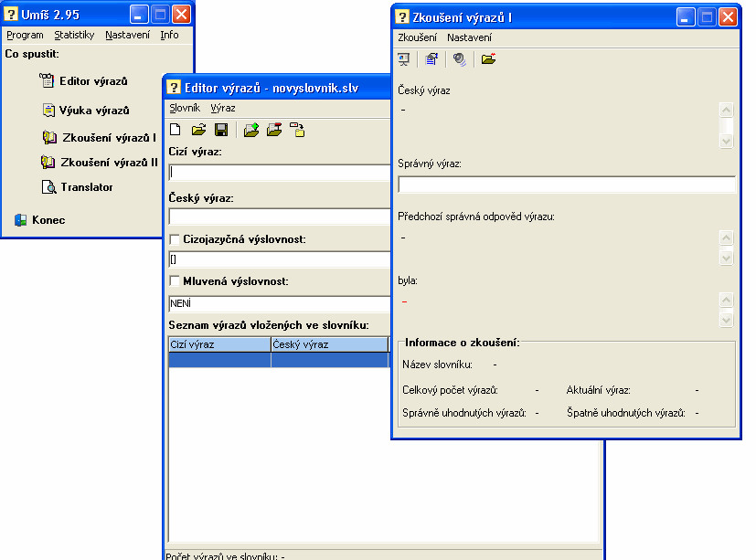Click the presentation board icon in Zkoušení toolbar
This screenshot has width=756, height=560.
click(x=403, y=58)
